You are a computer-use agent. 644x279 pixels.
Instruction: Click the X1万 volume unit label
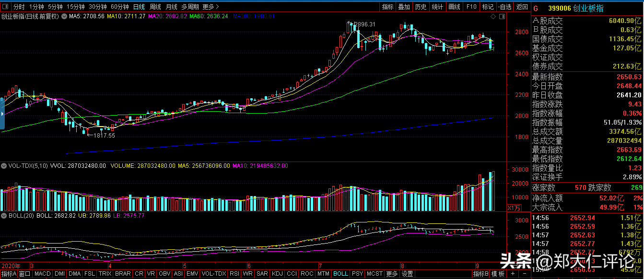click(x=514, y=208)
